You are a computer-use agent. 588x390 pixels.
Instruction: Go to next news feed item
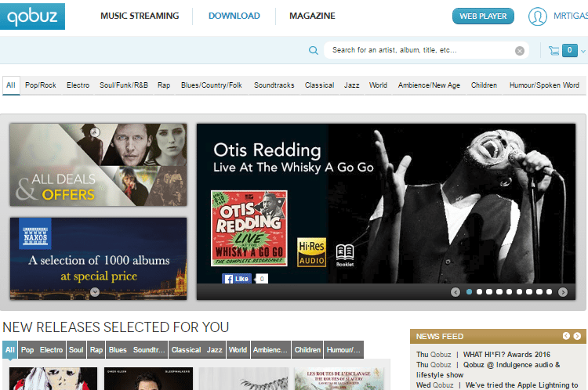coord(578,336)
